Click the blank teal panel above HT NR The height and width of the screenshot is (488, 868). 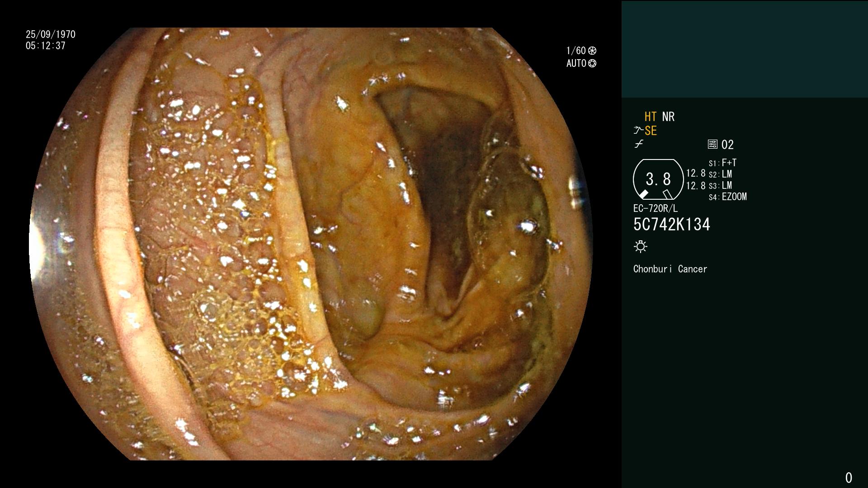click(745, 49)
